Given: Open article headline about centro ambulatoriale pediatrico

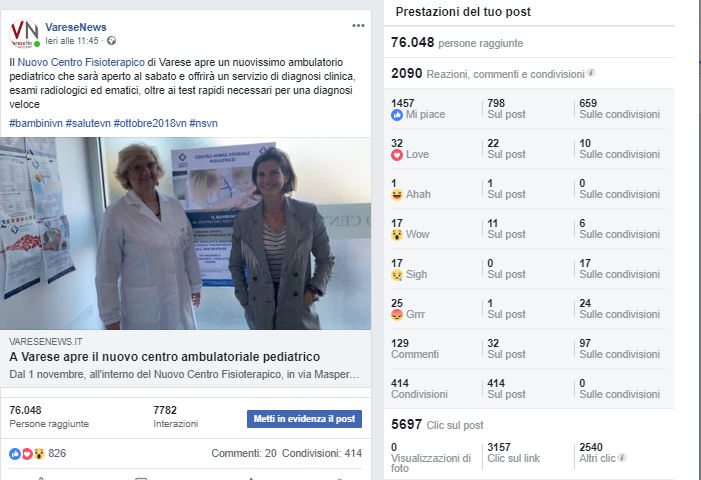Looking at the screenshot, I should [165, 357].
